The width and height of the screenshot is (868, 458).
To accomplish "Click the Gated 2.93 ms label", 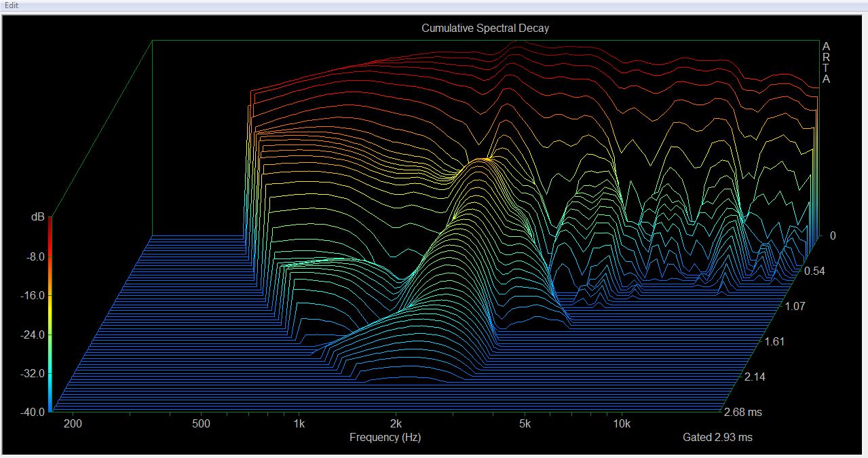I will 717,437.
